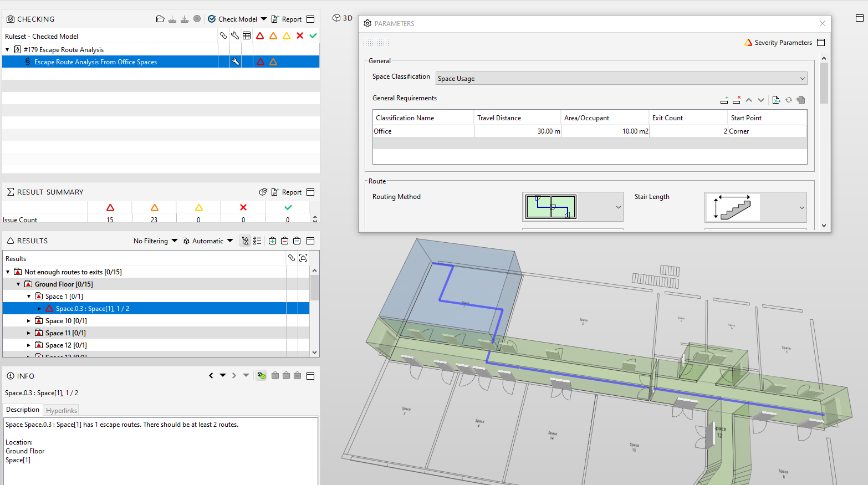The height and width of the screenshot is (485, 868).
Task: Toggle hierarchical results tree view
Action: click(x=245, y=241)
